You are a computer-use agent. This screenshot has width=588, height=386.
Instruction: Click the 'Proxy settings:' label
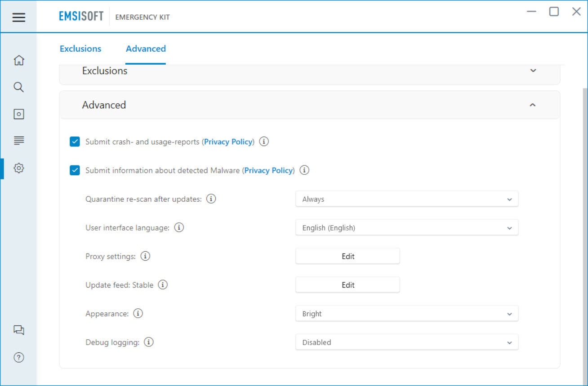coord(111,257)
